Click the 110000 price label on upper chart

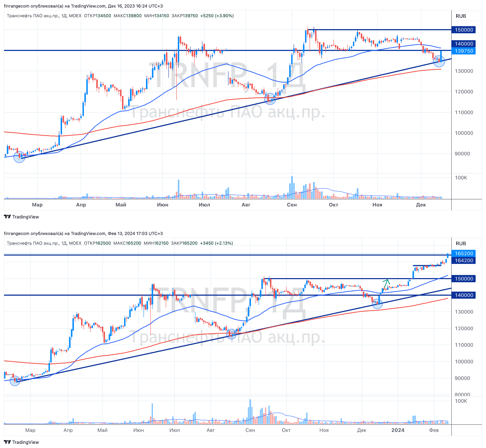coord(464,112)
